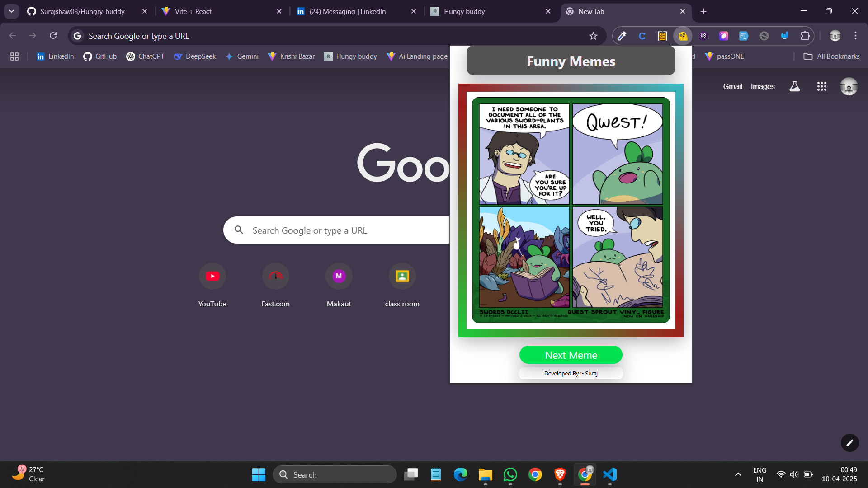Click the Extensions puzzle icon

[x=805, y=36]
